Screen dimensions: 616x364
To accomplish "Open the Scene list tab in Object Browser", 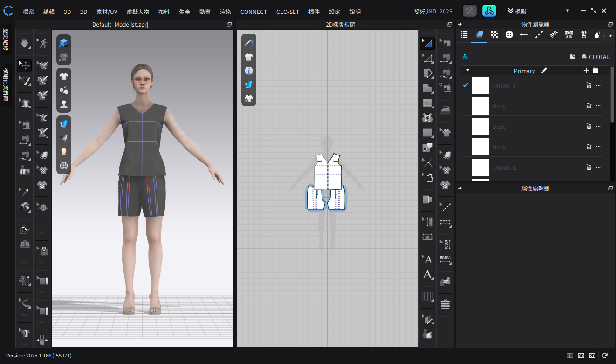I will click(464, 34).
